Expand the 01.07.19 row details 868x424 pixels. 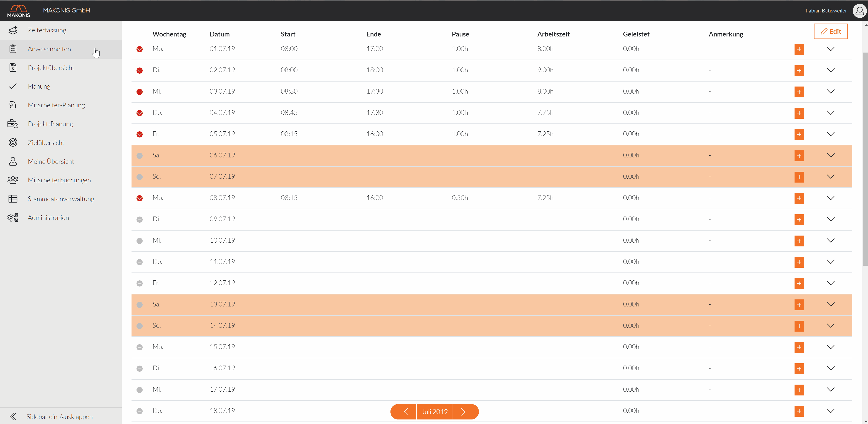point(831,49)
